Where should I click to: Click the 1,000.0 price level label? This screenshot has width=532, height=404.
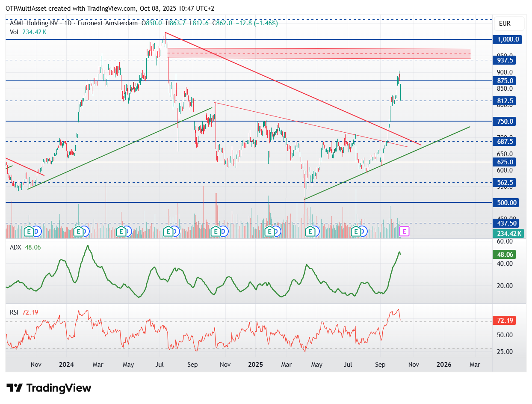[x=508, y=39]
